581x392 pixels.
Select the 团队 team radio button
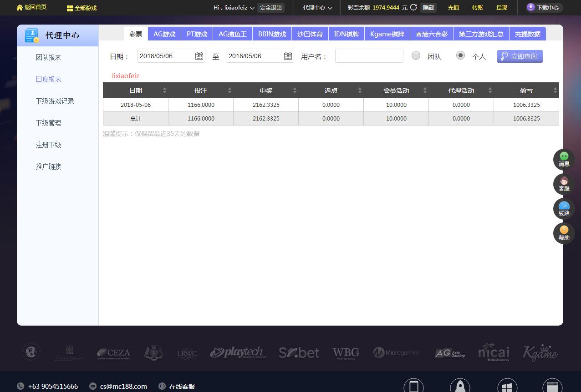tap(416, 55)
